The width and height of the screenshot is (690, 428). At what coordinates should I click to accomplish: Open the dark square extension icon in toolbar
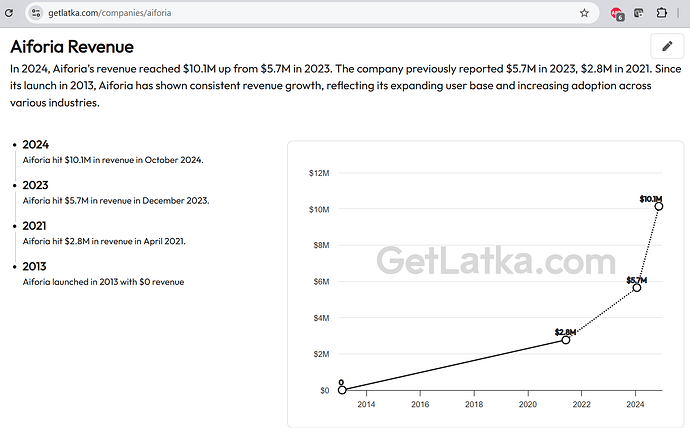tap(639, 13)
